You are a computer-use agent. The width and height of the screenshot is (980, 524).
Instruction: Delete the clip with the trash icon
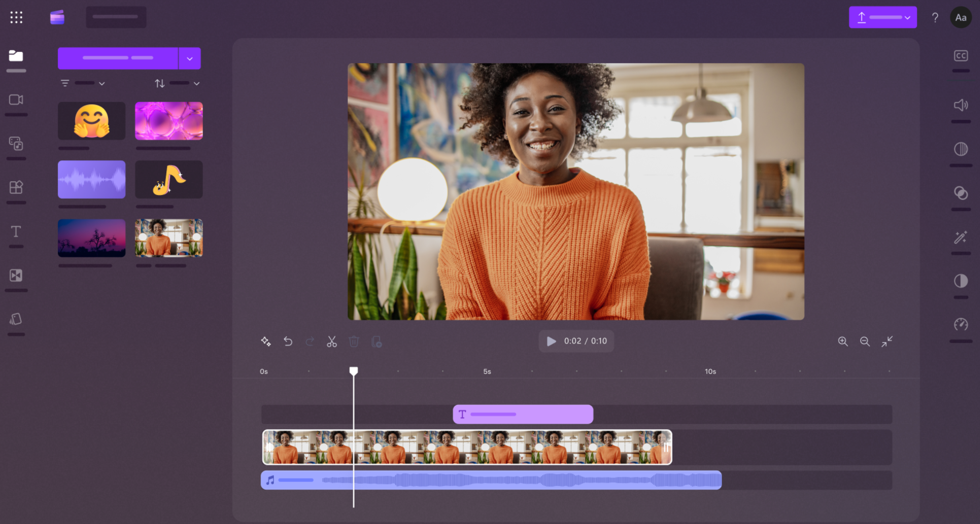(354, 342)
